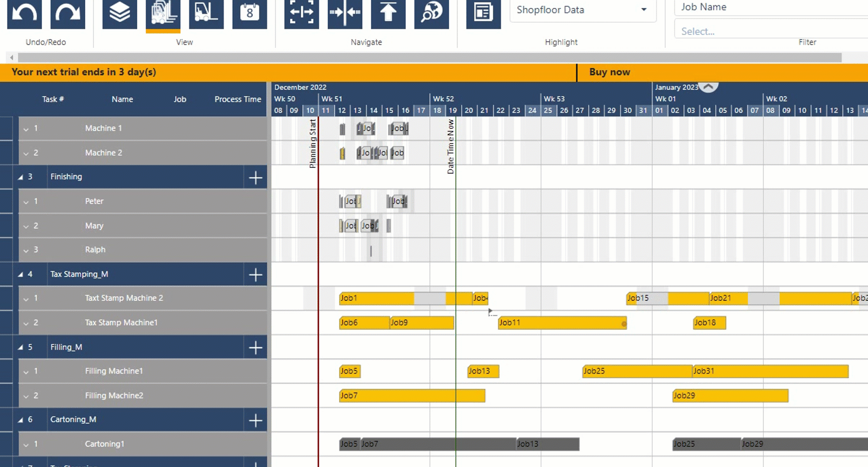The width and height of the screenshot is (868, 467).
Task: Select the Job11 bar in the Gantt
Action: click(562, 323)
